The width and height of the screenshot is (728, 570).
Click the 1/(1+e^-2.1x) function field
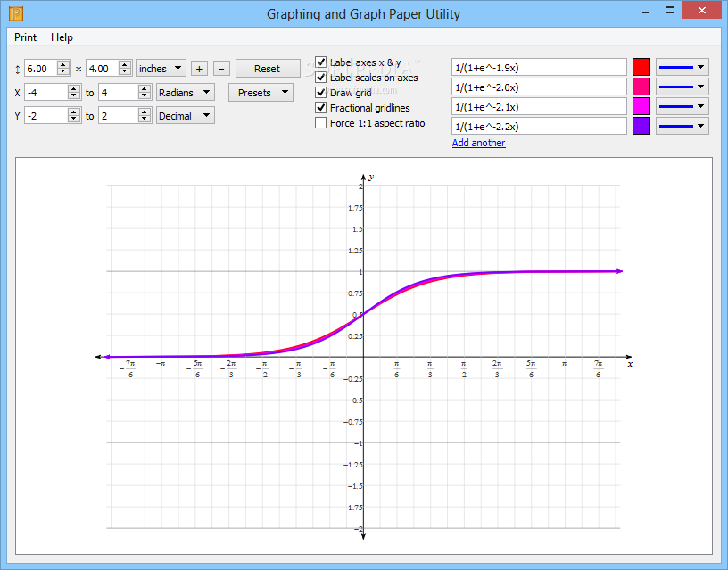pyautogui.click(x=539, y=106)
